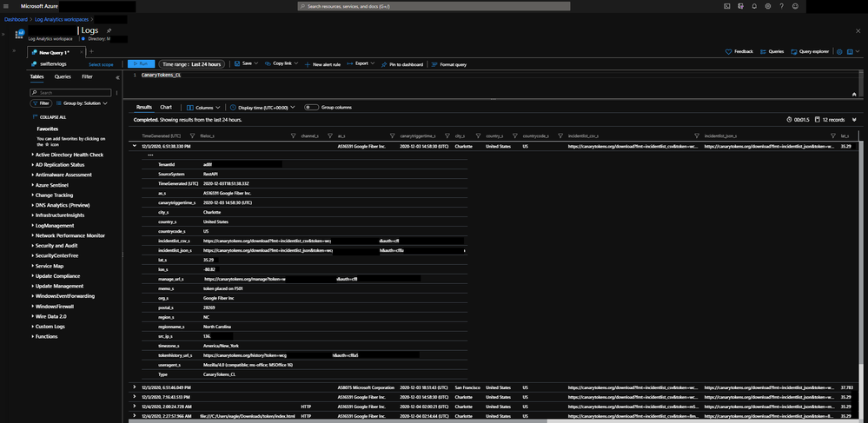Click the Time range: Last 24 hours button
The width and height of the screenshot is (868, 423).
click(192, 64)
